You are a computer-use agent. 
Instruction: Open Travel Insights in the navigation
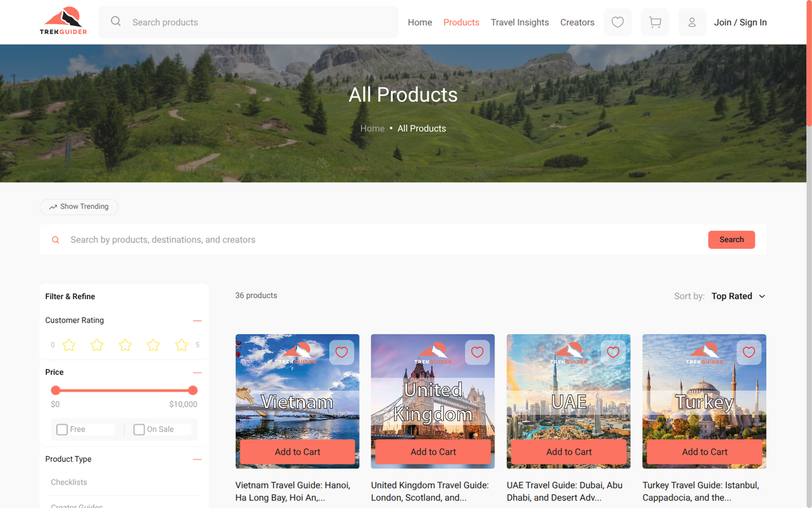pos(520,22)
